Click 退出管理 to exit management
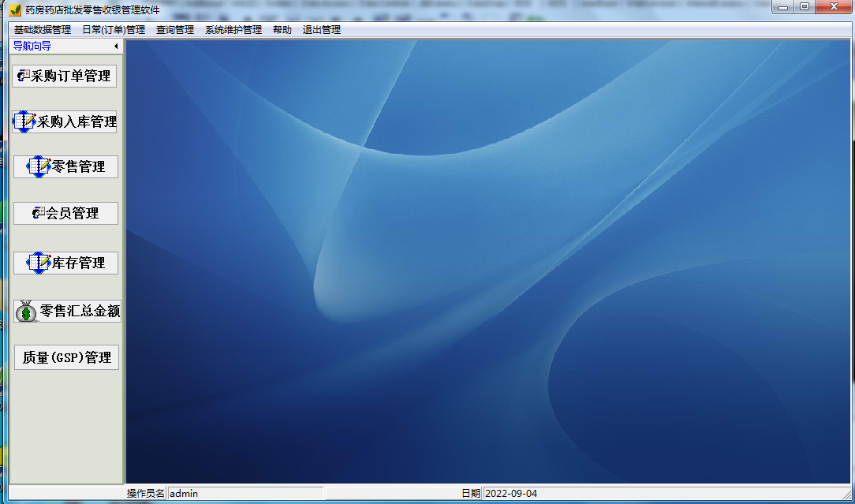The width and height of the screenshot is (855, 504). [320, 28]
